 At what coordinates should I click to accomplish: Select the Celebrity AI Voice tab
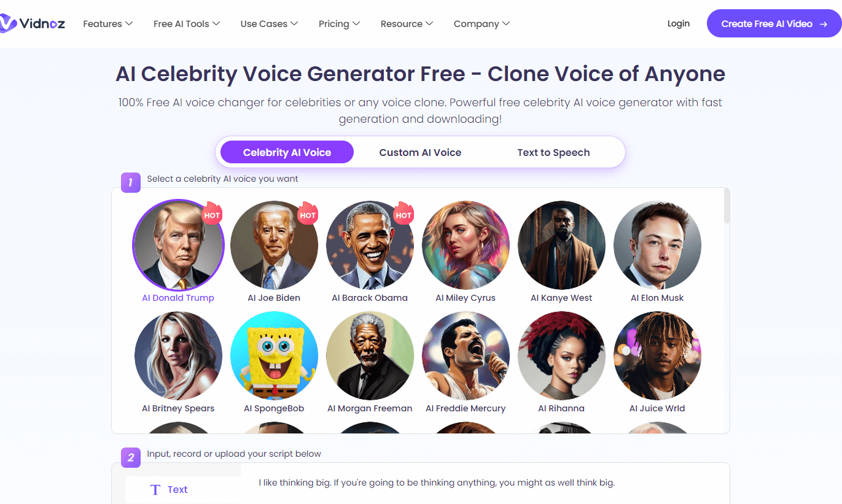pos(287,153)
